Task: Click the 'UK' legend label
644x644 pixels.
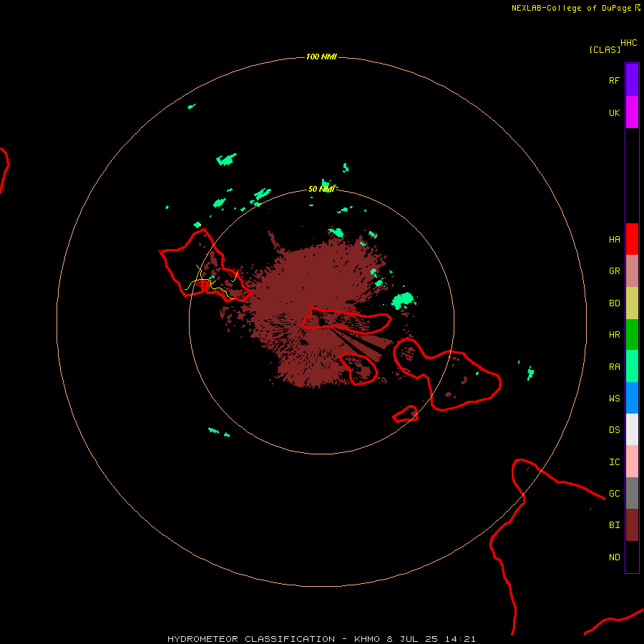Action: (x=614, y=112)
